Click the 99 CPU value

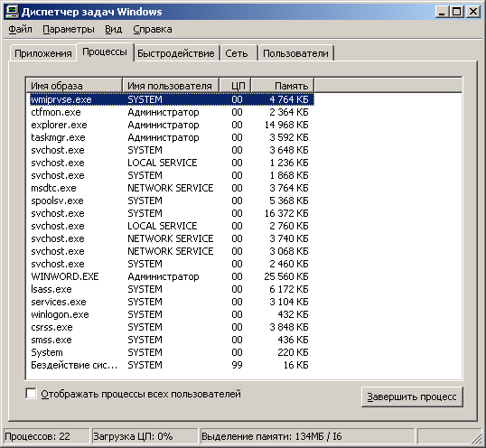point(237,365)
